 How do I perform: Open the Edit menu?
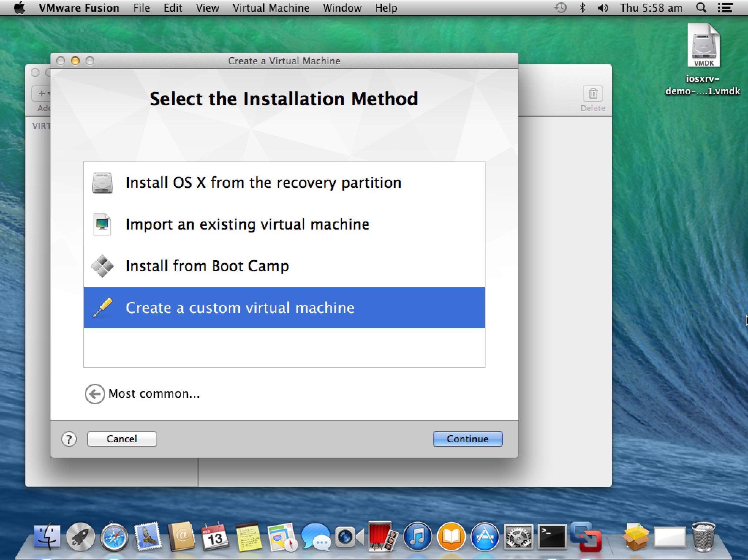(173, 8)
